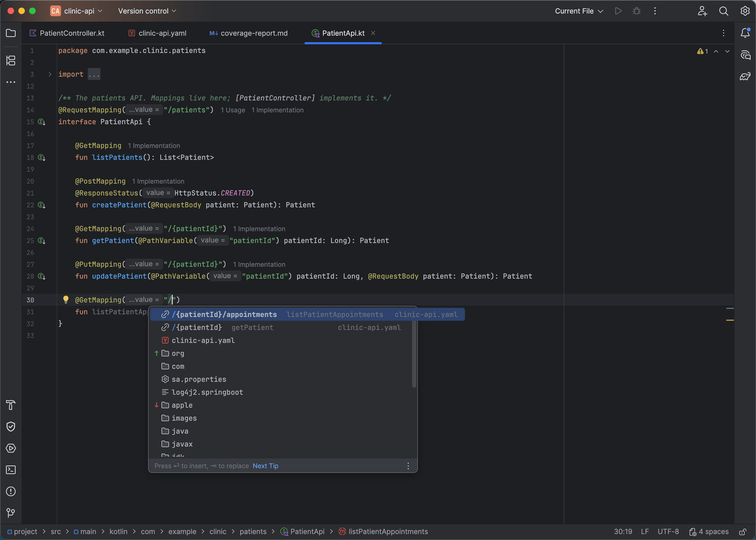Go to previous highlighted error arrow
The image size is (756, 540).
point(716,51)
